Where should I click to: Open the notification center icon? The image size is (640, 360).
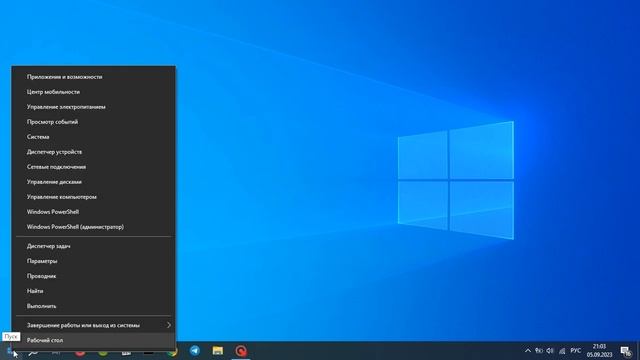tap(626, 351)
